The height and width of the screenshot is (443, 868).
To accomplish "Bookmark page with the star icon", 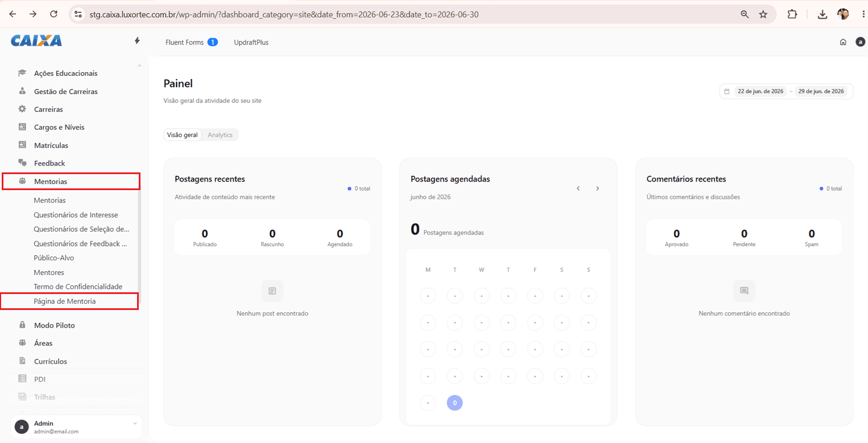I will [763, 14].
